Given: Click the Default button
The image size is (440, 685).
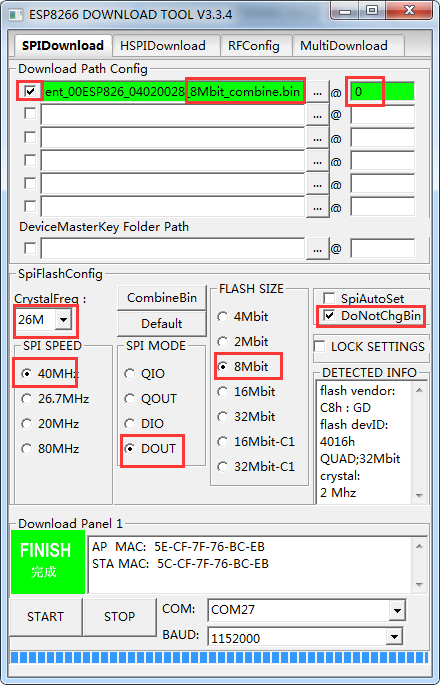Looking at the screenshot, I should pos(162,324).
